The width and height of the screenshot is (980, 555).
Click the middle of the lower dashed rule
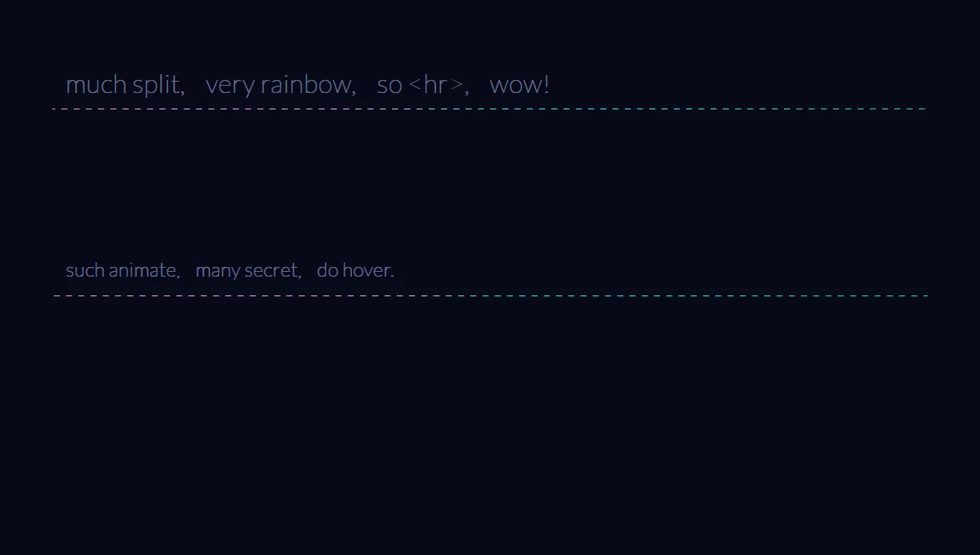491,295
